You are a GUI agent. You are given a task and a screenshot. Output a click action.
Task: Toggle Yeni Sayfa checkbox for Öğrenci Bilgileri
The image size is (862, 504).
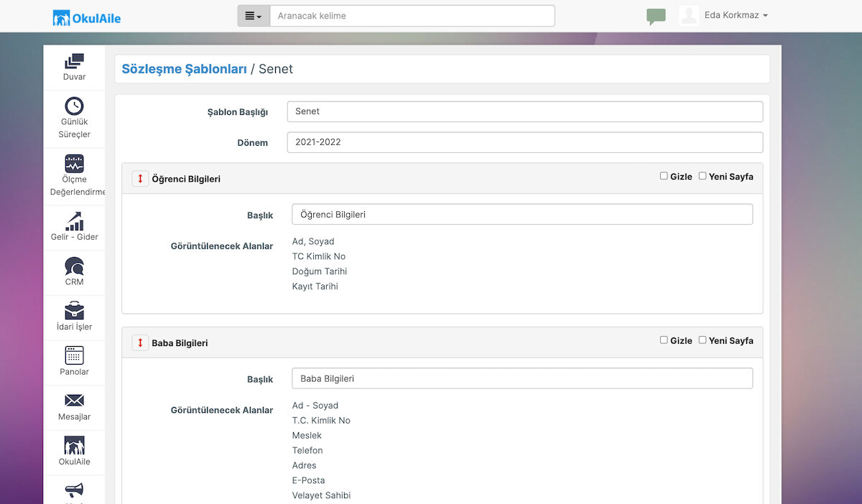[703, 176]
